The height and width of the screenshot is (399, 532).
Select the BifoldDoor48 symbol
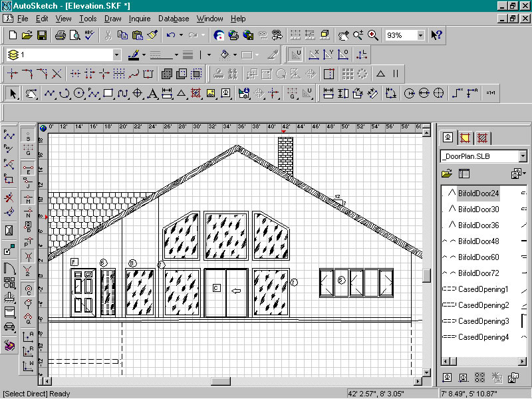point(478,241)
